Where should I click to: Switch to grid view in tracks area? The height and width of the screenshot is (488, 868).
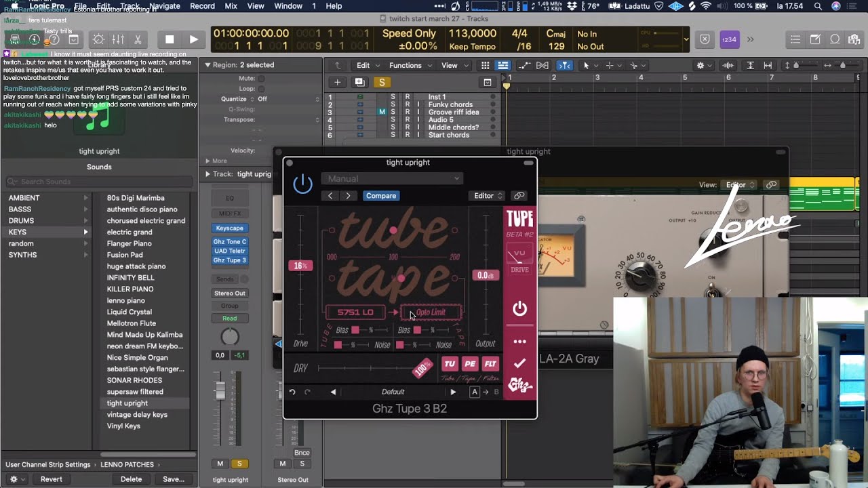click(485, 66)
